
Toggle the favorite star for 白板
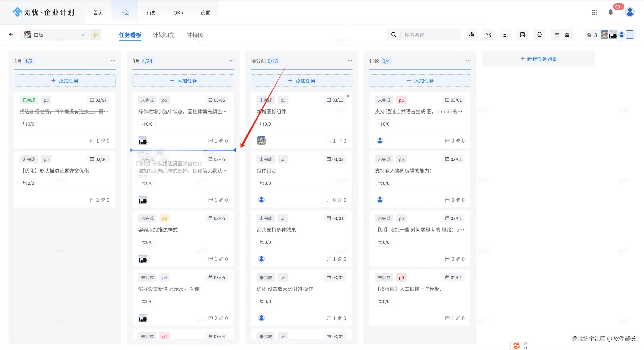click(96, 35)
